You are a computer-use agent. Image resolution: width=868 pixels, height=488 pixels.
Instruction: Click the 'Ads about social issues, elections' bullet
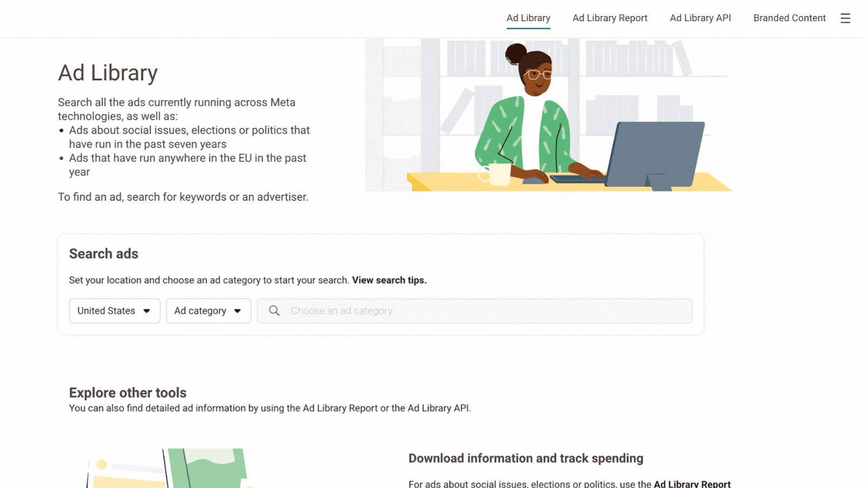click(189, 137)
